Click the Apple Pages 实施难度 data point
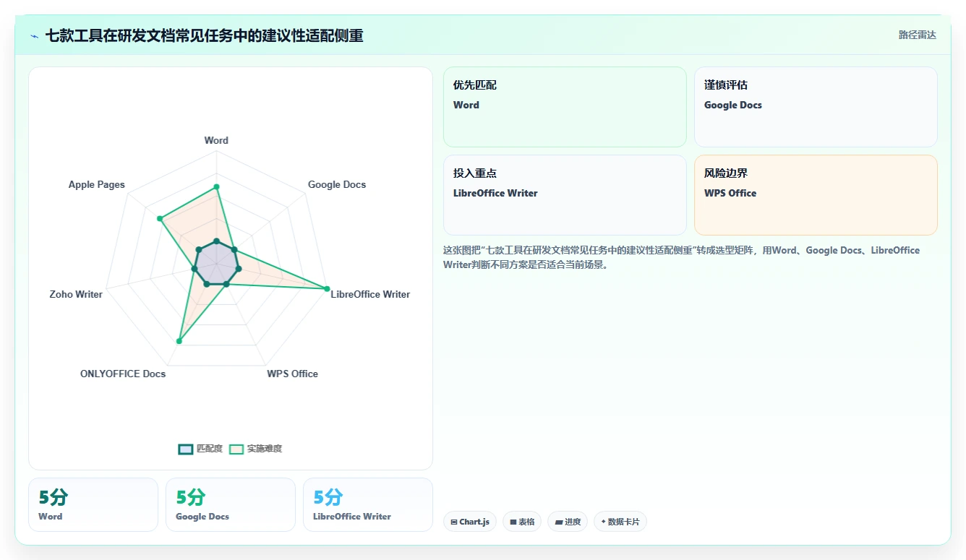966x560 pixels. click(160, 218)
